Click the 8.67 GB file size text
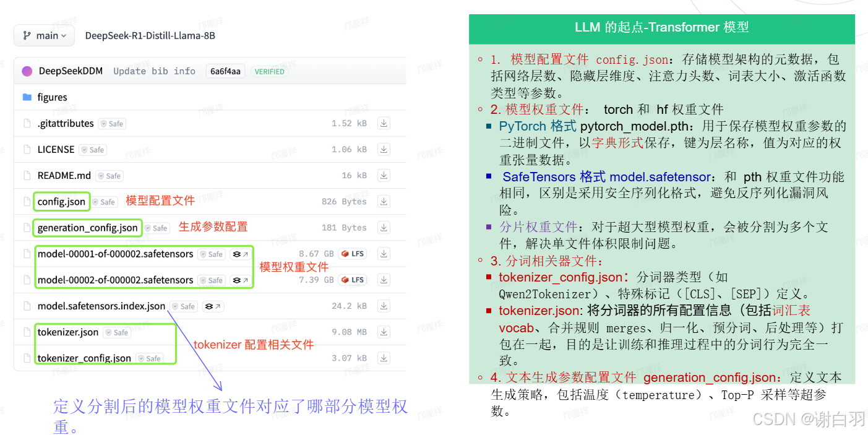868x435 pixels. click(316, 254)
